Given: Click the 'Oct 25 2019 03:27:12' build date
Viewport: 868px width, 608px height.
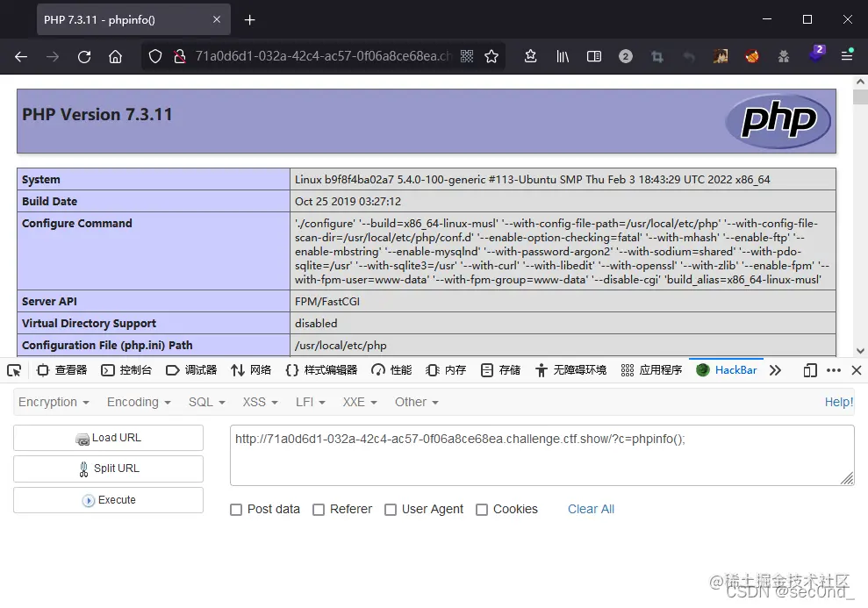Looking at the screenshot, I should [348, 202].
